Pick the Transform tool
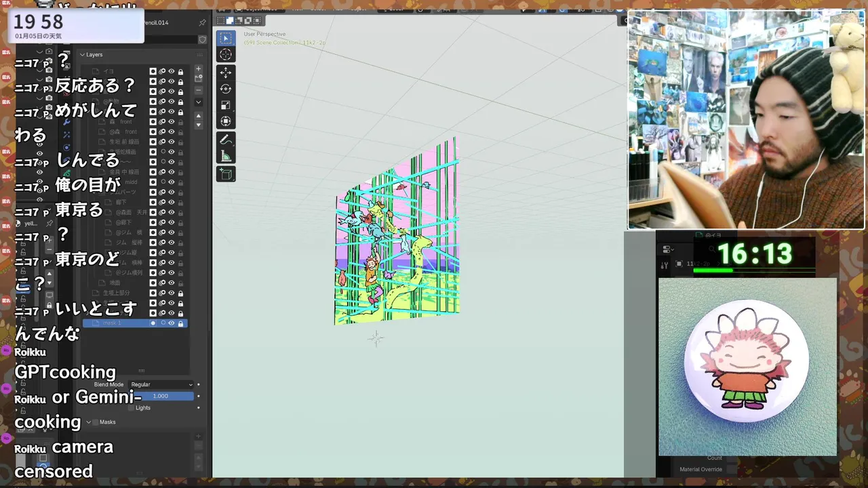Image resolution: width=868 pixels, height=488 pixels. pos(226,121)
